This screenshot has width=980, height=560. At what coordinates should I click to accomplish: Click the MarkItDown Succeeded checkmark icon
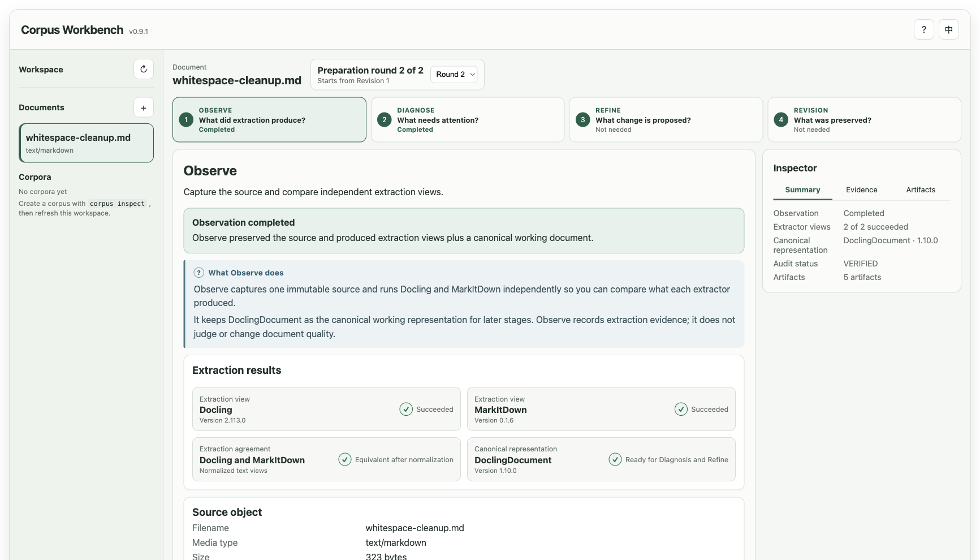point(681,409)
